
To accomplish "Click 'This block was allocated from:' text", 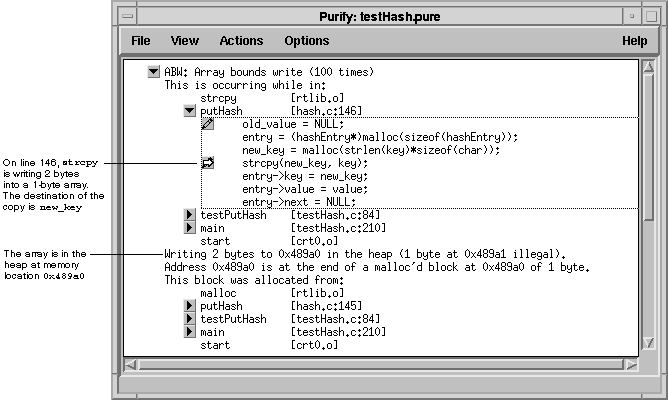I will 254,280.
